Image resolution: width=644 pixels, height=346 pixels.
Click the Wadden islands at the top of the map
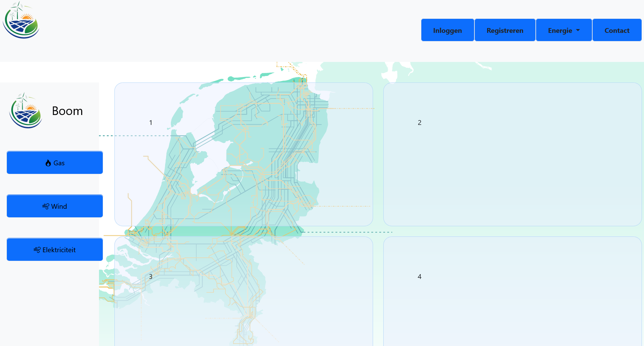[240, 78]
